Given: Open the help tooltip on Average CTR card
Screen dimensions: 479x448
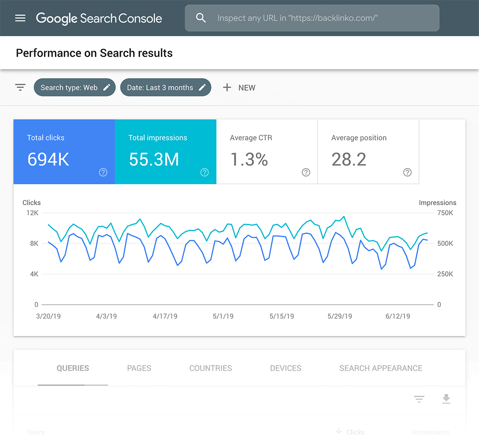Looking at the screenshot, I should tap(306, 172).
